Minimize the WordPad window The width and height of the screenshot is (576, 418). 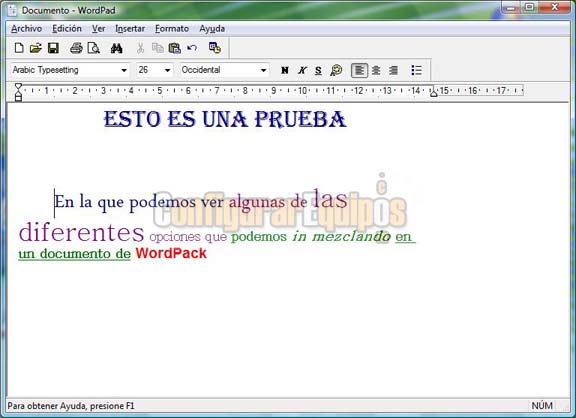coord(511,7)
